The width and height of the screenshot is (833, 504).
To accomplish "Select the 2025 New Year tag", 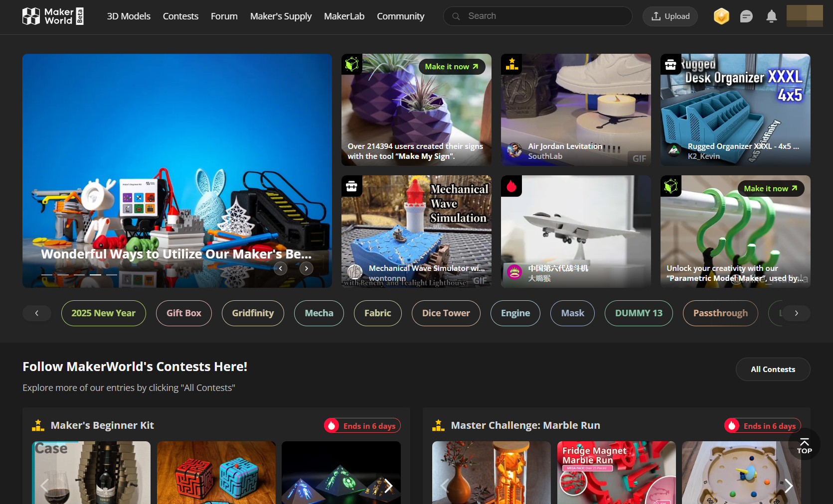I will (x=103, y=313).
